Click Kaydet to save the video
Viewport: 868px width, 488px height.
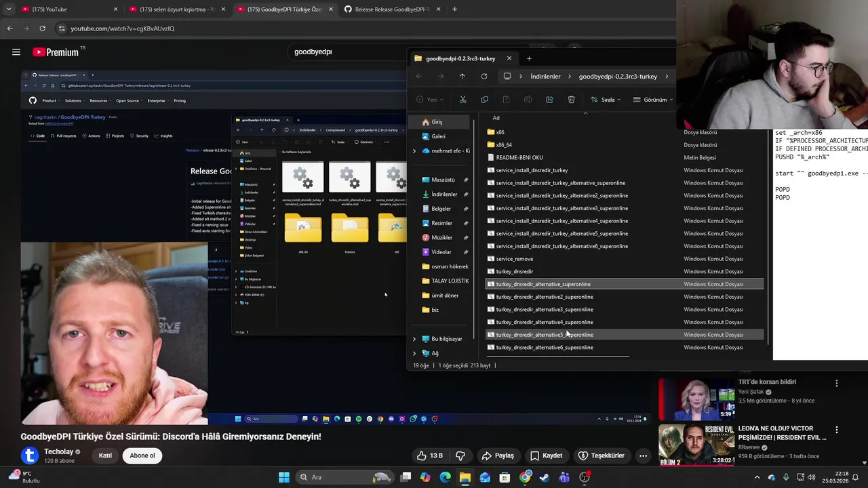pyautogui.click(x=546, y=455)
